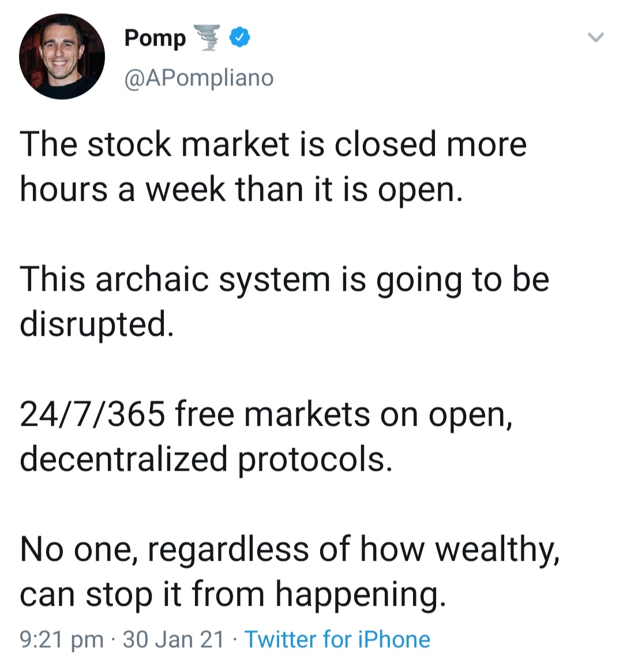
Task: Click the line 'The stock market is closed more'
Action: click(273, 144)
